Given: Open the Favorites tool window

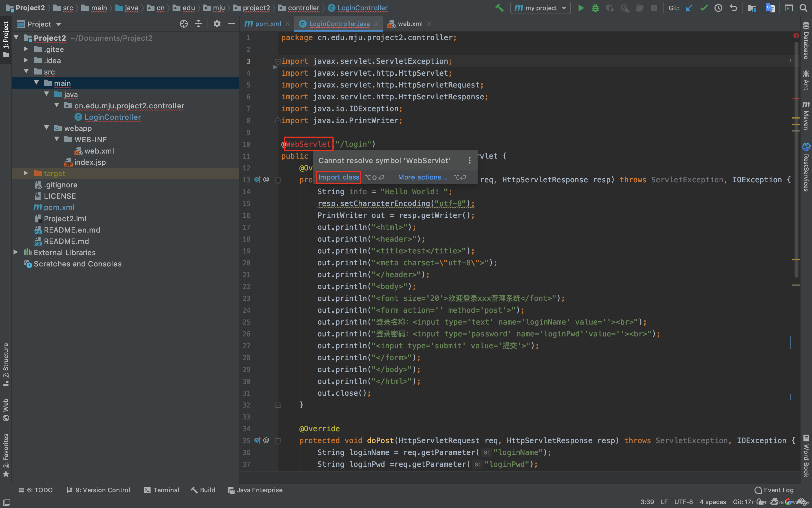Looking at the screenshot, I should pyautogui.click(x=6, y=455).
